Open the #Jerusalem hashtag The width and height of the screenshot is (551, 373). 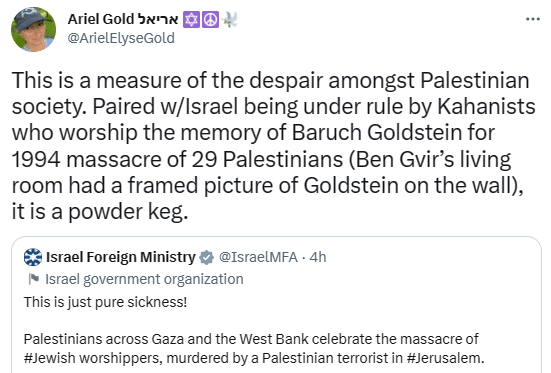click(445, 358)
